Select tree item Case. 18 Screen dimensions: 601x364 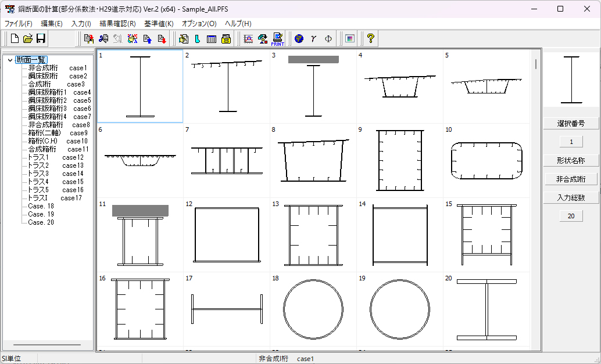41,206
